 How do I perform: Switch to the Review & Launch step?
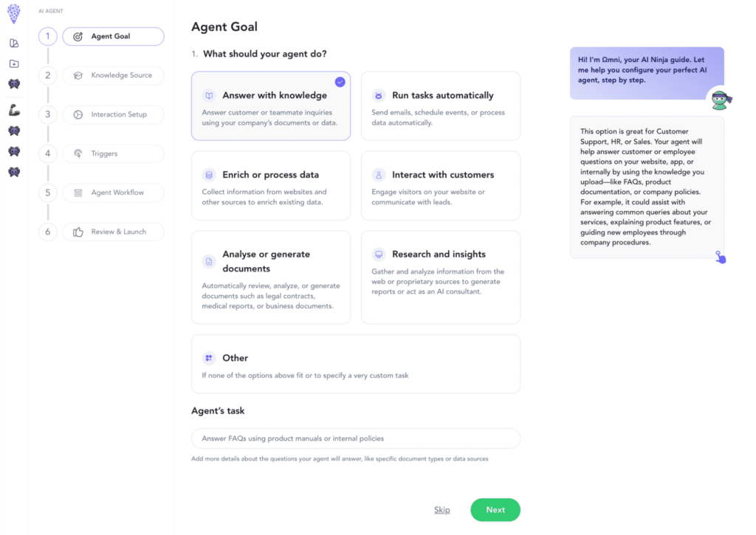point(113,231)
